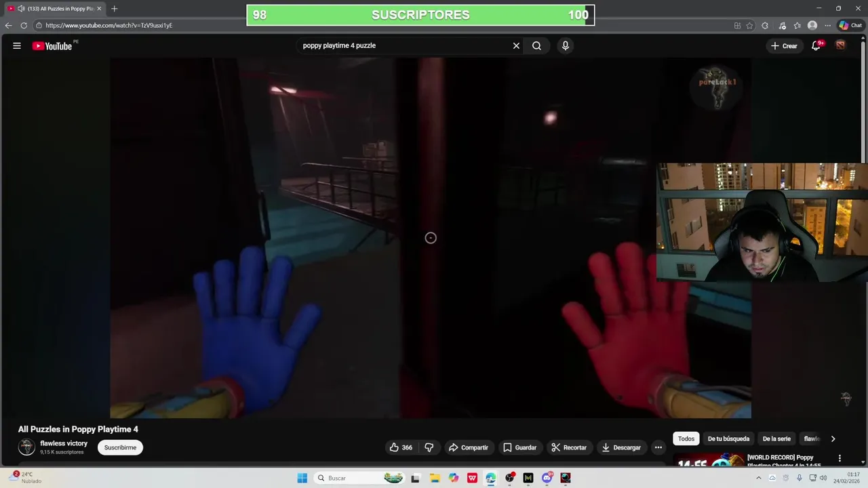The width and height of the screenshot is (868, 488).
Task: Open options menu for WORLD RECORD video
Action: (x=840, y=458)
